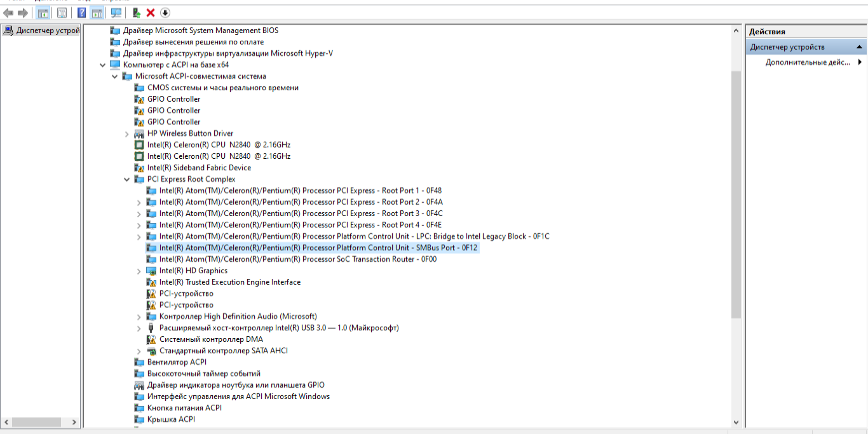Expand the Root Port 2 - 0F4A node
The image size is (868, 434).
point(139,202)
